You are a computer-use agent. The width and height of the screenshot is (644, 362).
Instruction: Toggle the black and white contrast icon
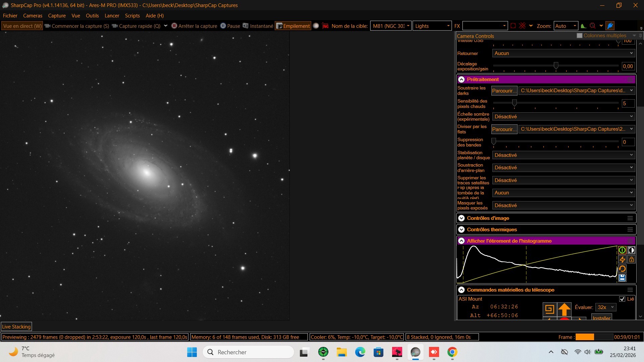(x=631, y=250)
